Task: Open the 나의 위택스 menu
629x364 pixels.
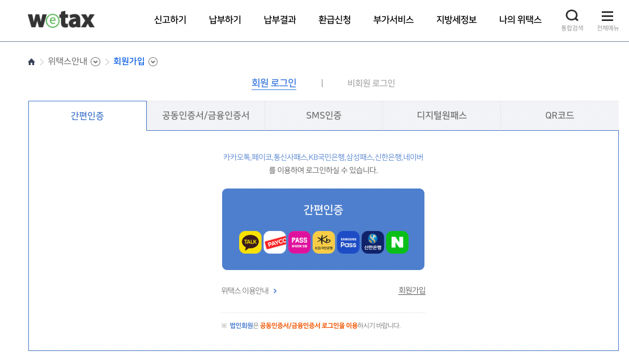Action: [520, 20]
